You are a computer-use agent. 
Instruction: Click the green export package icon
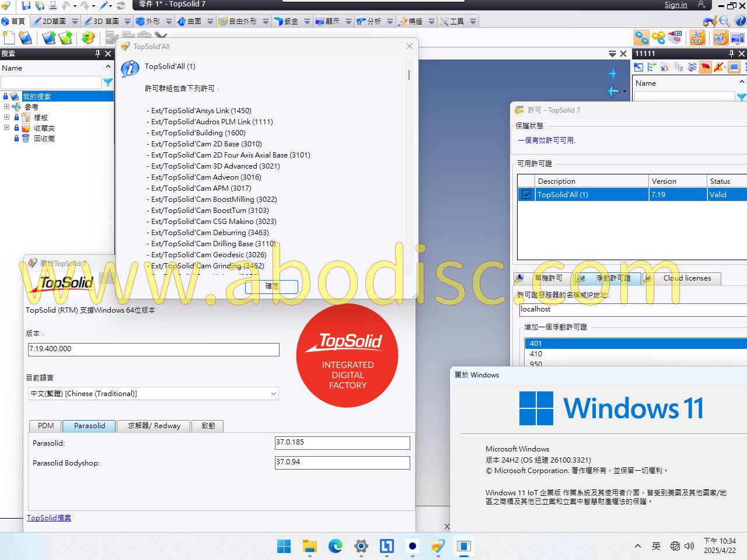point(66,38)
